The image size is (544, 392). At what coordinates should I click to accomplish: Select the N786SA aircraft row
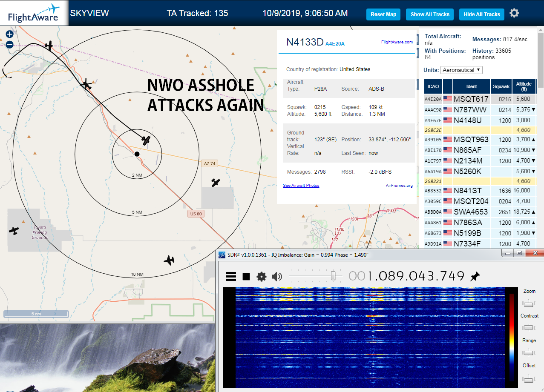480,223
